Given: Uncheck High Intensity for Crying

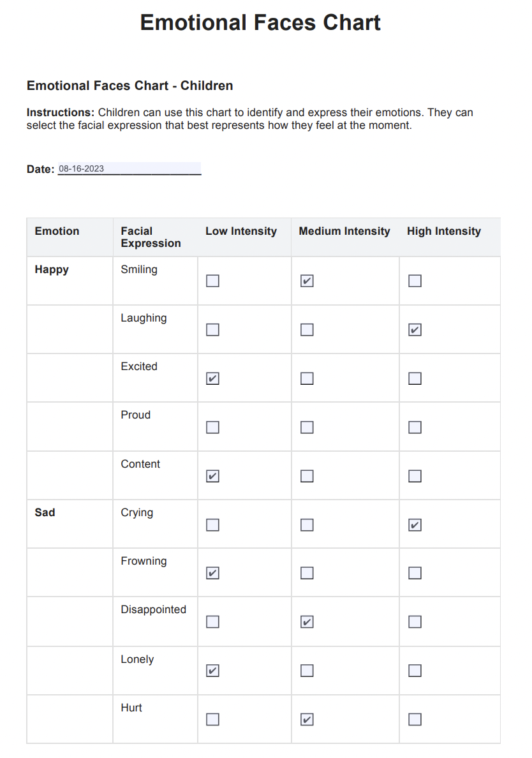Looking at the screenshot, I should coord(415,525).
